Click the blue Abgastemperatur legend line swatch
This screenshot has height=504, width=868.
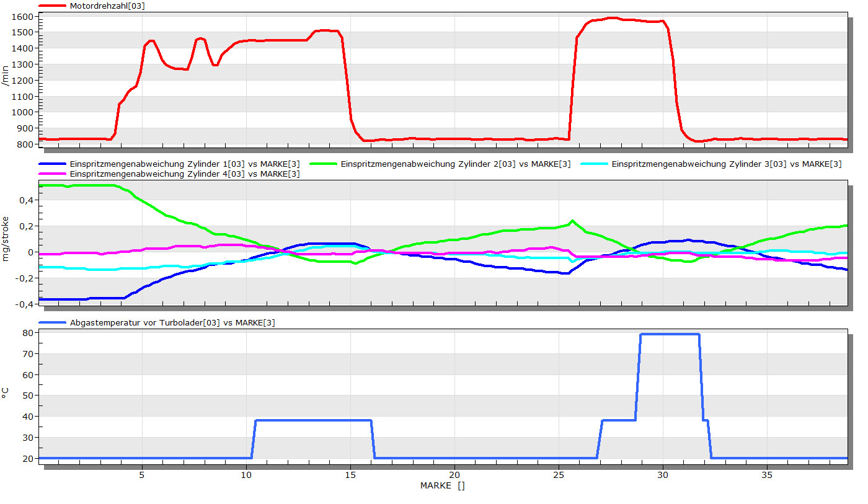(52, 323)
